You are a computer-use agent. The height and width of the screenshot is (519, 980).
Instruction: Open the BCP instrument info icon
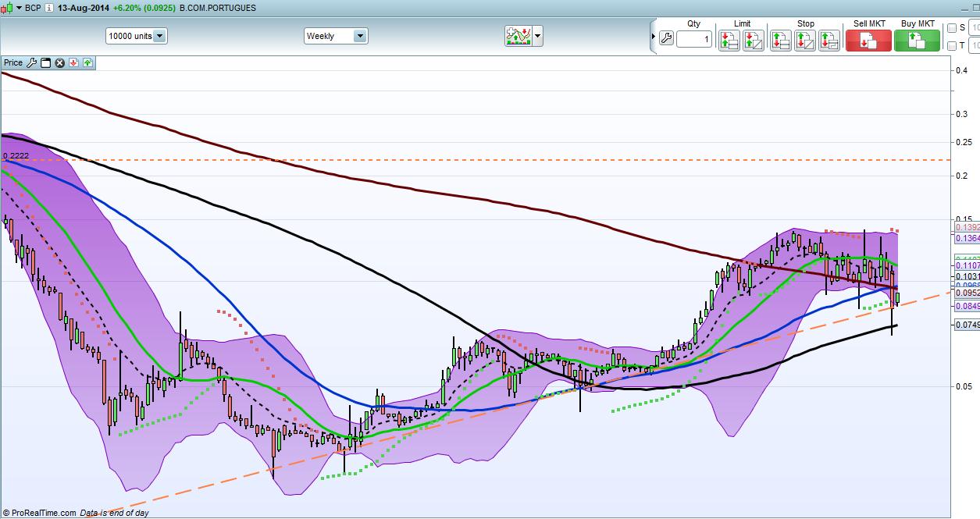[49, 8]
